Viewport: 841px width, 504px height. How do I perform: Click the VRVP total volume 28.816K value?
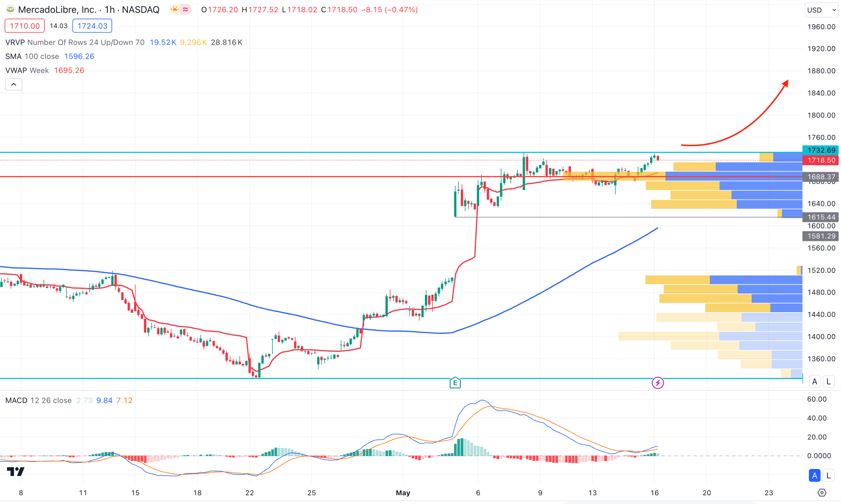coord(226,42)
